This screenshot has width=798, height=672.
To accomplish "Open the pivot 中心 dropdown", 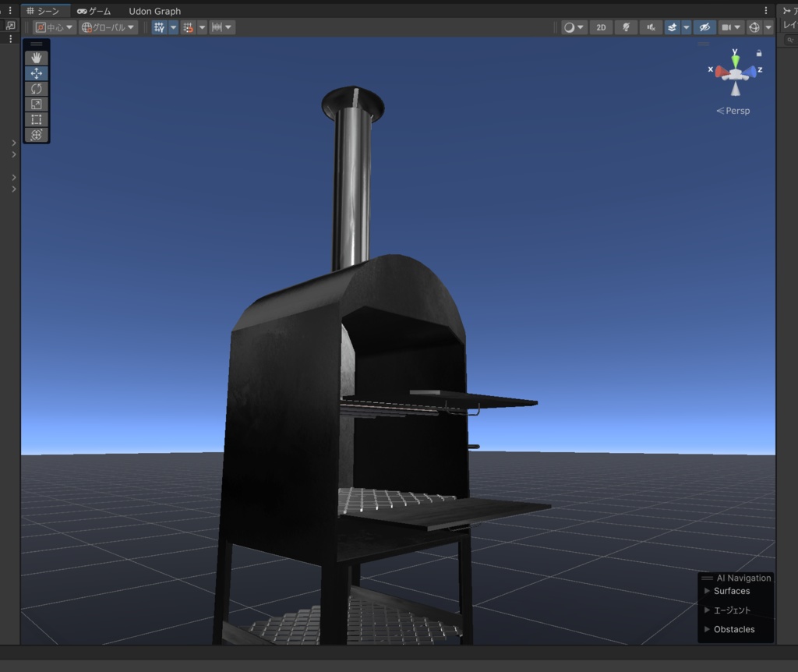I will [x=55, y=27].
